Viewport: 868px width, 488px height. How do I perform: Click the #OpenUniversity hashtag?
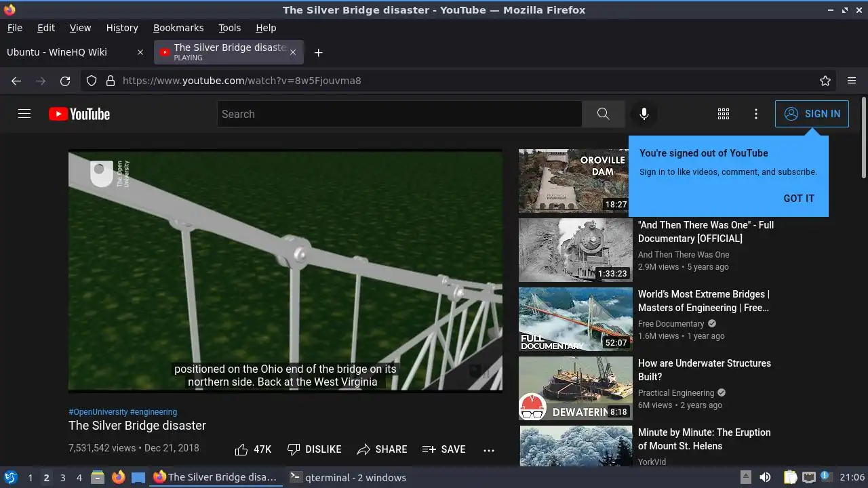[x=98, y=411]
